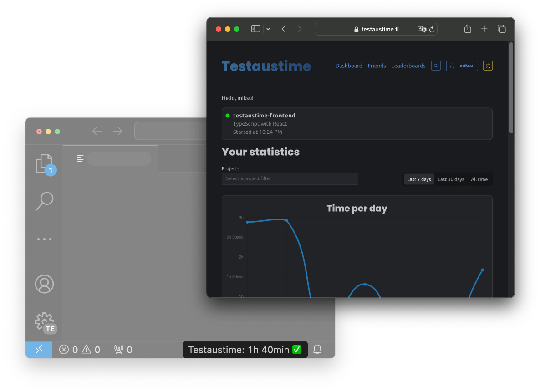This screenshot has width=540, height=392.
Task: Open Accounts icon in editor sidebar
Action: 45,284
